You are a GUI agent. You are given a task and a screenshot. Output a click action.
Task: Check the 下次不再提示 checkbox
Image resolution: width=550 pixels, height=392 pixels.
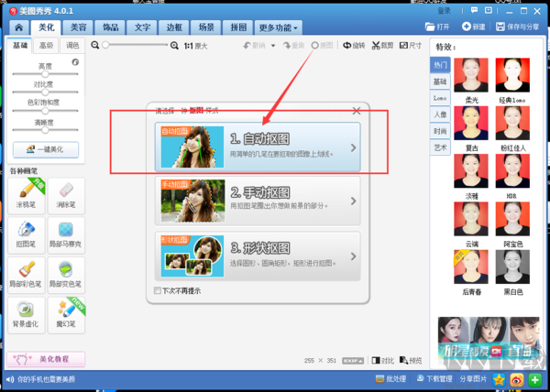pyautogui.click(x=158, y=290)
